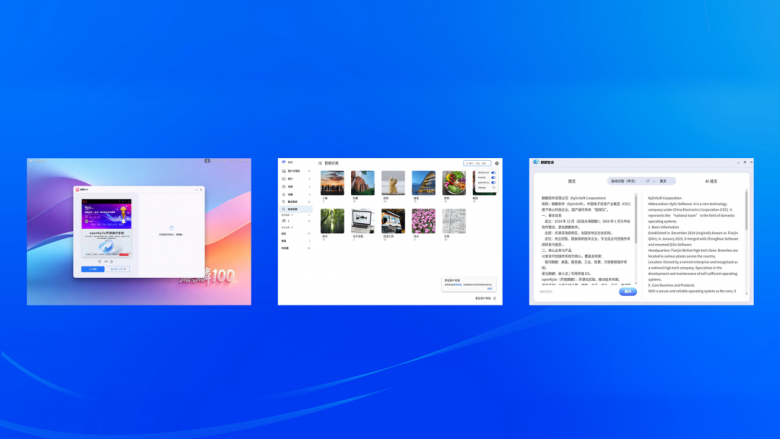This screenshot has height=439, width=780.
Task: Open the red rock cliff category thumbnail
Action: point(363,182)
